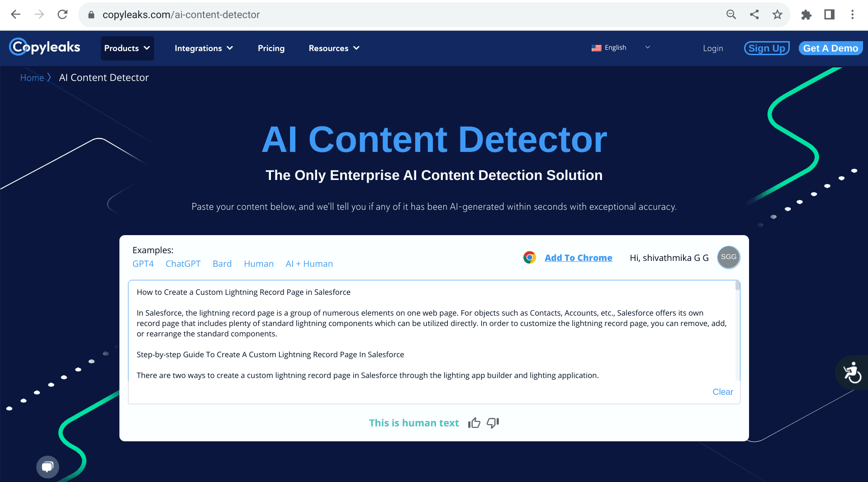Expand the Integrations dropdown menu
Viewport: 868px width, 482px height.
point(204,48)
